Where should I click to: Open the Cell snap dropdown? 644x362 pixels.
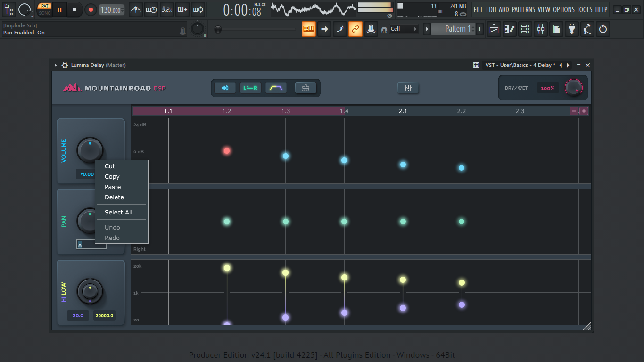pos(404,29)
